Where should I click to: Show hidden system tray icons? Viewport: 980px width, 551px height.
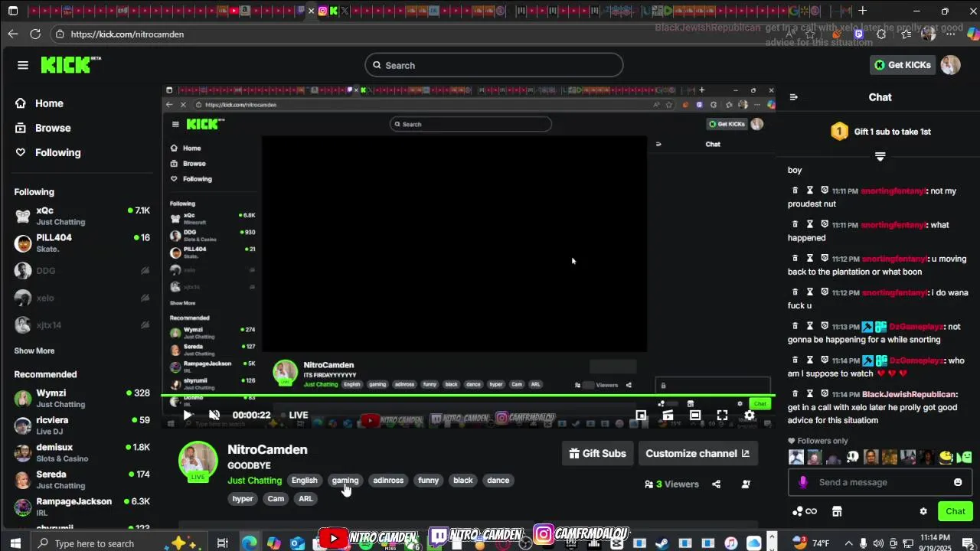pos(848,543)
